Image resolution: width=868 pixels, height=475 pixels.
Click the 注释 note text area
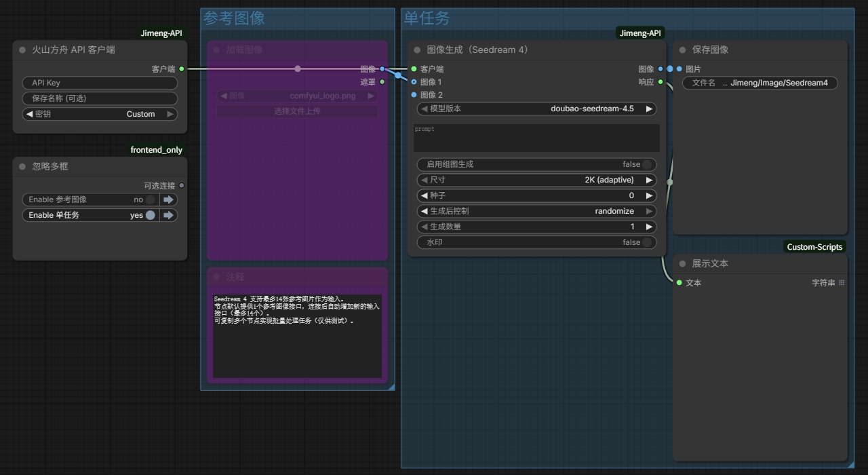tap(297, 336)
